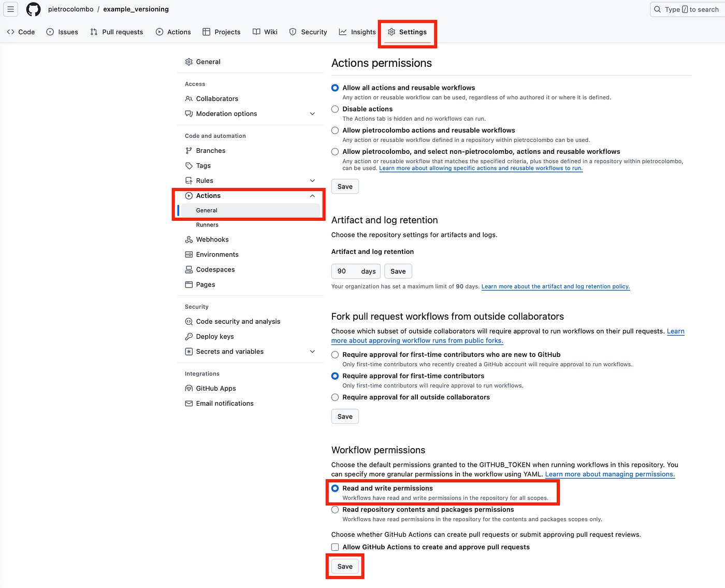Image resolution: width=725 pixels, height=588 pixels.
Task: Click the 90 days retention input field
Action: (356, 271)
